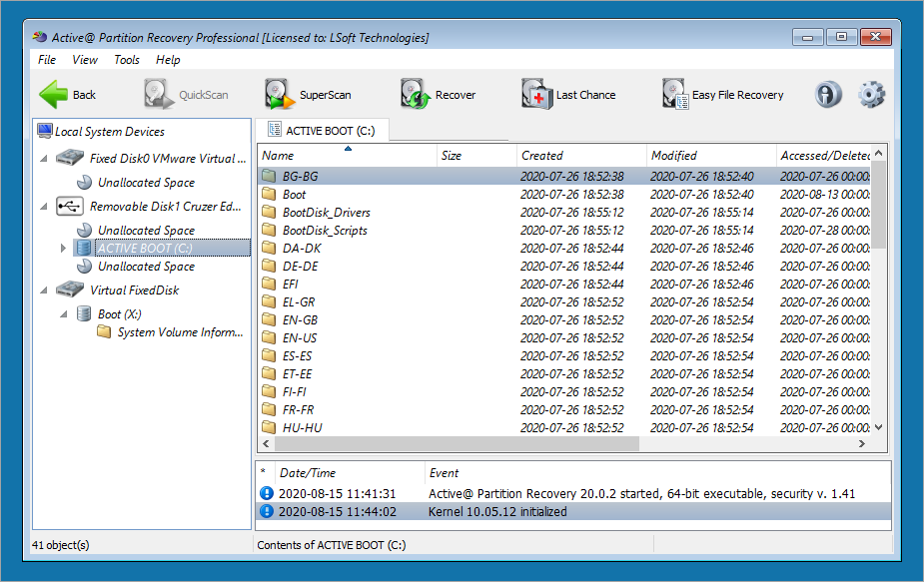Open the View menu
Image resolution: width=924 pixels, height=582 pixels.
(85, 60)
